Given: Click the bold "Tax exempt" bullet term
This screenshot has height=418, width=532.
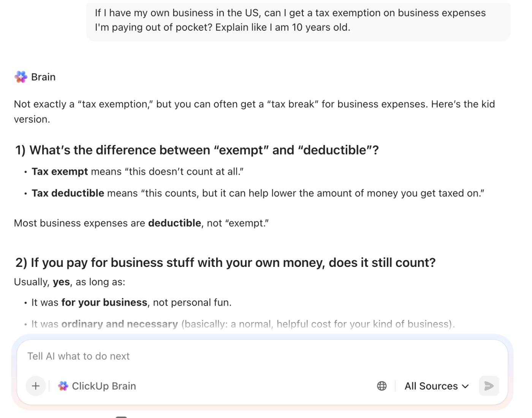Looking at the screenshot, I should coord(60,172).
